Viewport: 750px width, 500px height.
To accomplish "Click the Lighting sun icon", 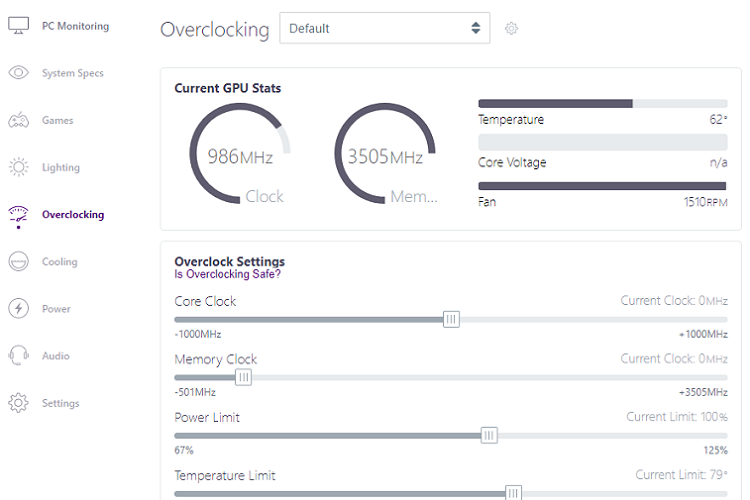I will click(x=18, y=168).
